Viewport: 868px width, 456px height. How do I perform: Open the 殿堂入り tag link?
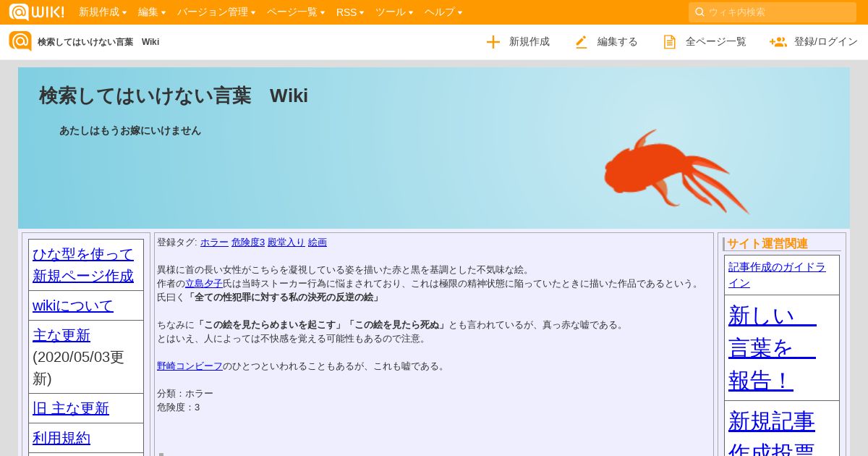[x=286, y=242]
